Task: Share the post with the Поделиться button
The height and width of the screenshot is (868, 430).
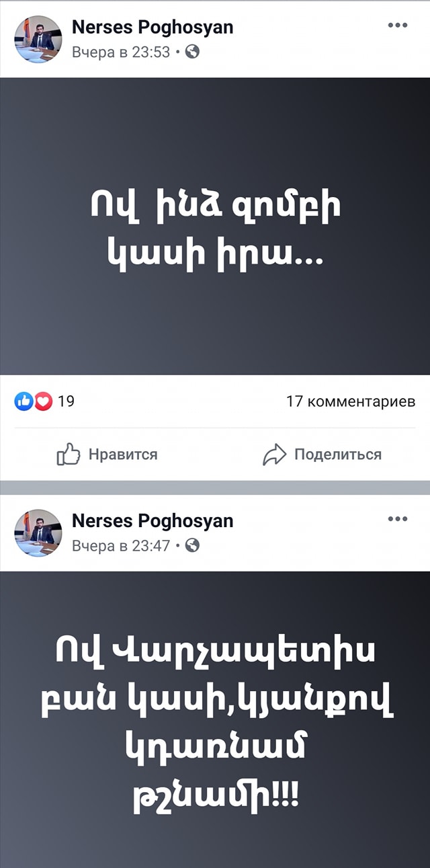Action: pos(322,455)
